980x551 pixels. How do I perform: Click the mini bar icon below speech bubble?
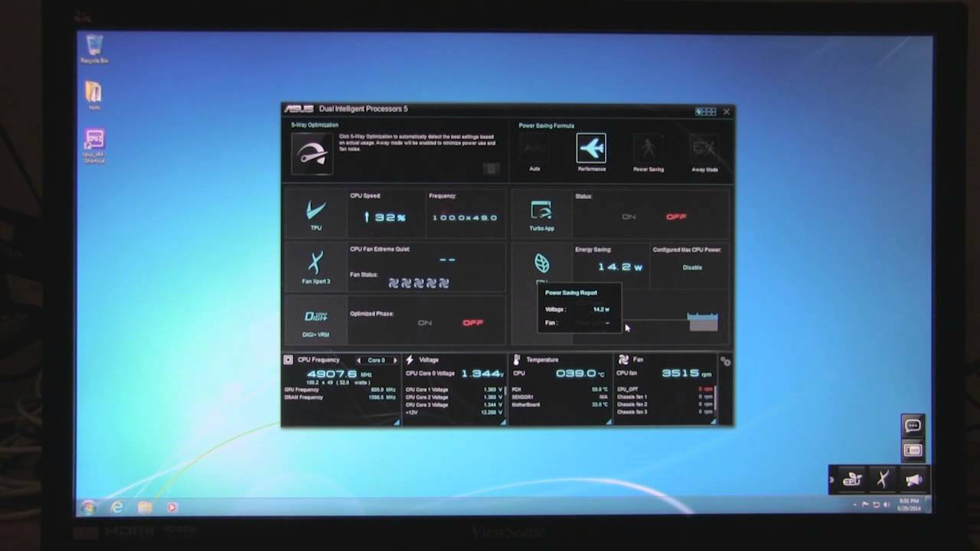click(913, 450)
